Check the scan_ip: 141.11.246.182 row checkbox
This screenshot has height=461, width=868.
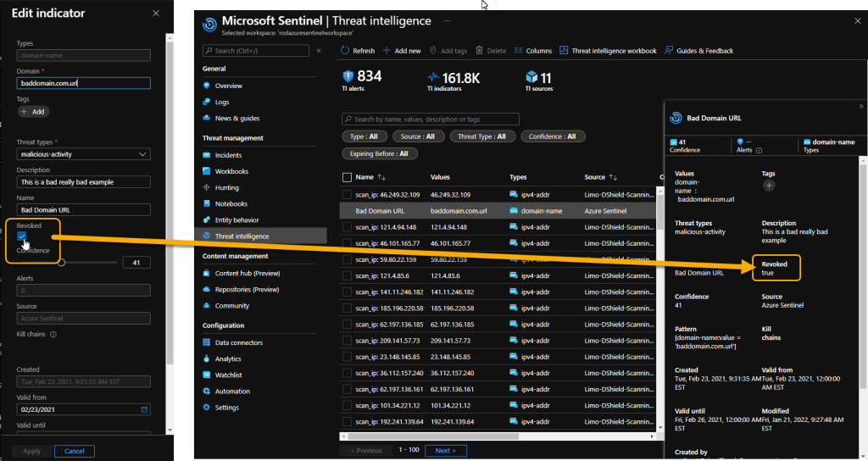347,292
